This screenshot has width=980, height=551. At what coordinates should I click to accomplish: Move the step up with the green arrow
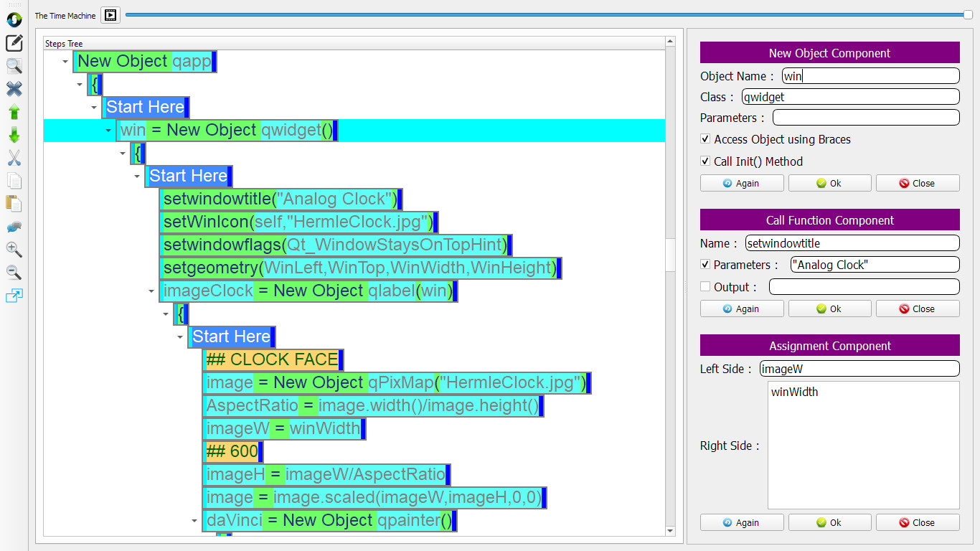tap(13, 112)
